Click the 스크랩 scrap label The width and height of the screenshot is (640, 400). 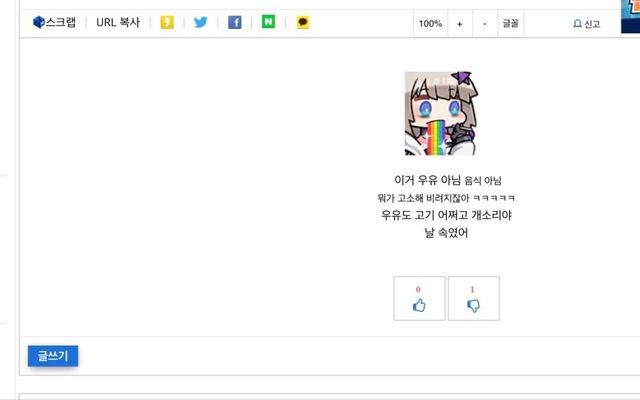coord(60,22)
